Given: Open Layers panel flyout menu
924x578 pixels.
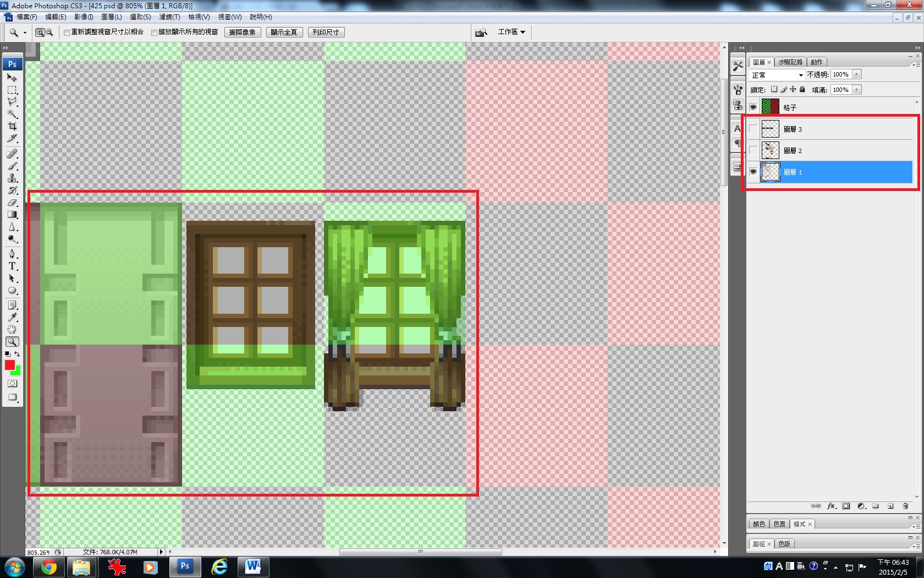Looking at the screenshot, I should click(916, 64).
